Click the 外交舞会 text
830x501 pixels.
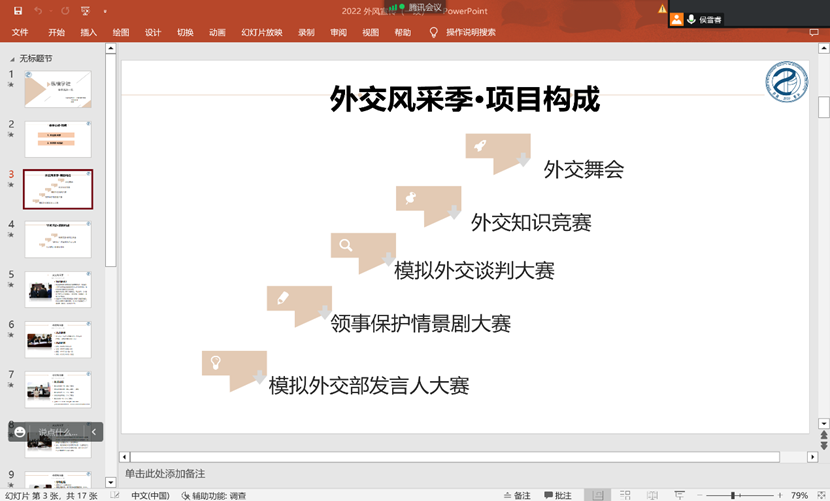[583, 169]
